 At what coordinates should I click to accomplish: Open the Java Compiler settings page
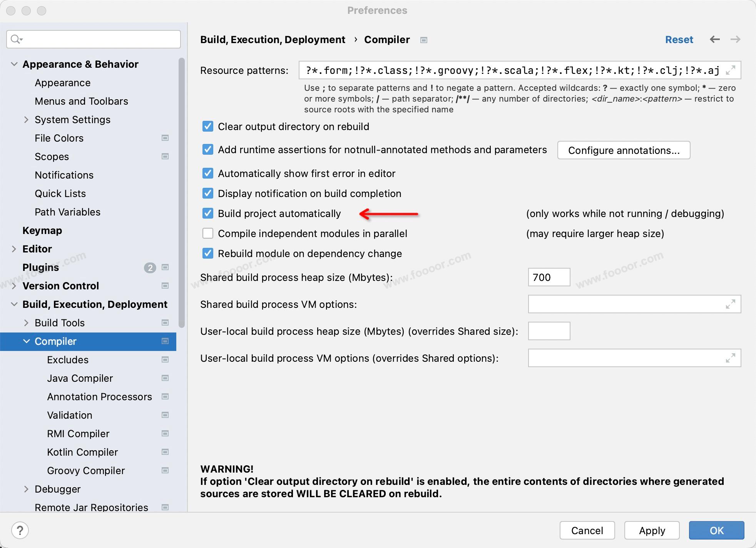pos(80,378)
